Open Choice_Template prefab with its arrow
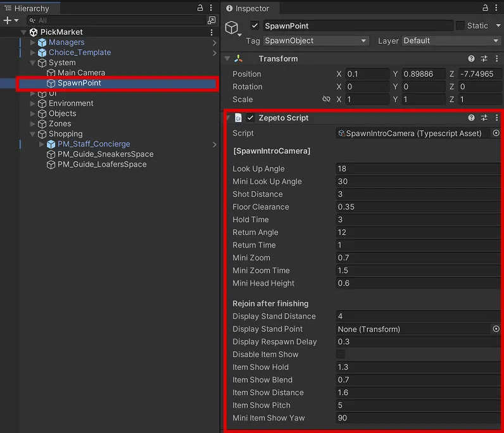The width and height of the screenshot is (504, 433). (x=215, y=53)
